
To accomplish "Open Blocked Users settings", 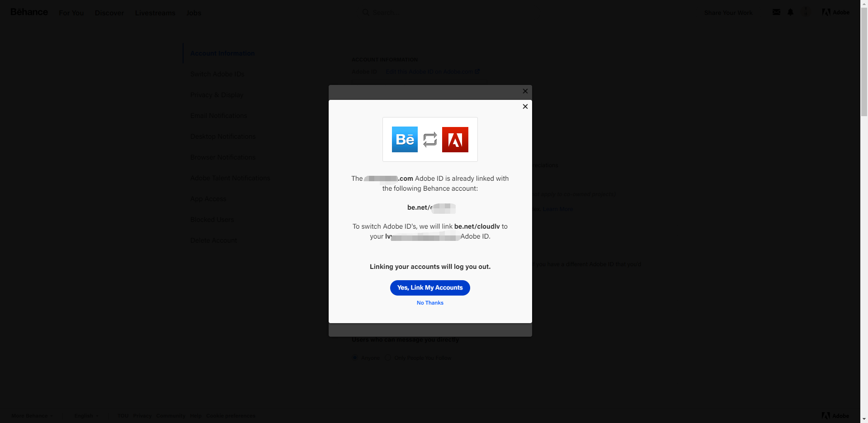I will (x=212, y=220).
